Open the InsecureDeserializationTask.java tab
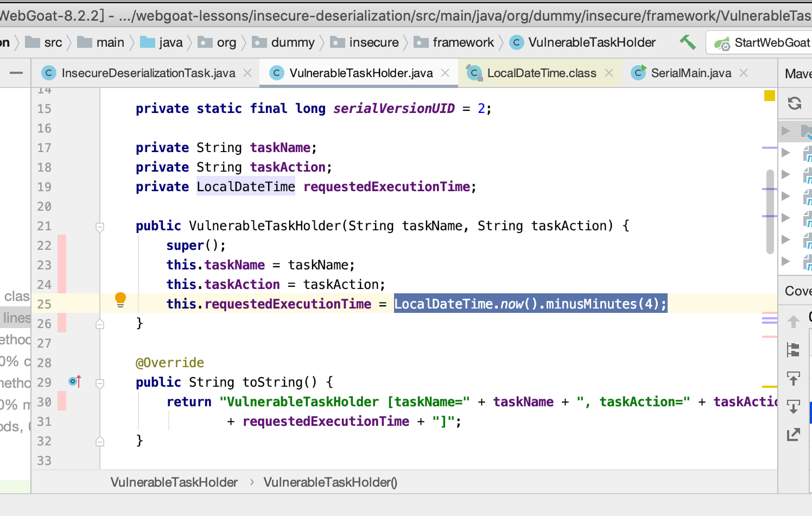The height and width of the screenshot is (516, 812). [148, 73]
